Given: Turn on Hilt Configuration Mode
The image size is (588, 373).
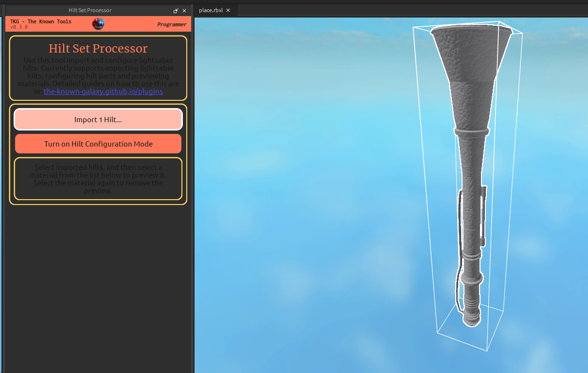Looking at the screenshot, I should pyautogui.click(x=98, y=144).
